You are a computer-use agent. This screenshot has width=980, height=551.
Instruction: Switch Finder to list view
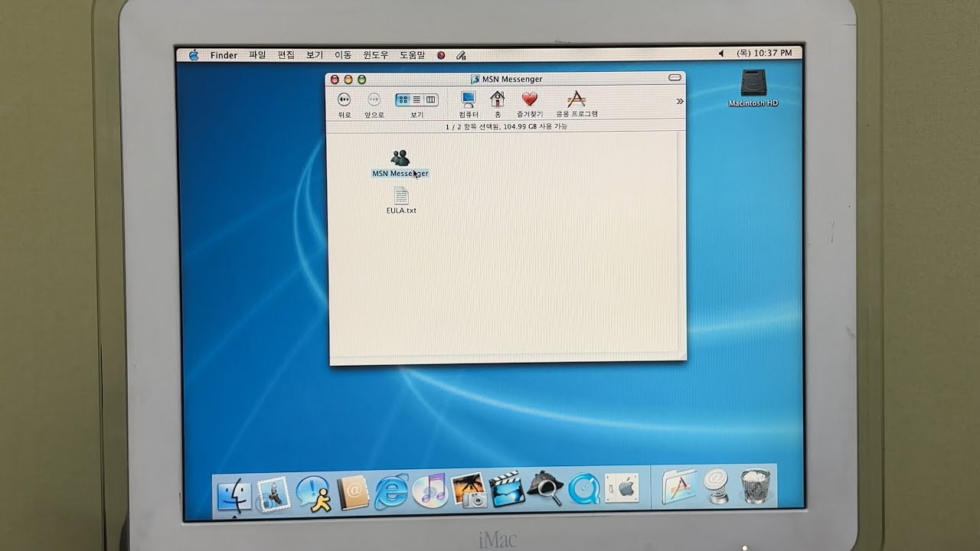click(416, 99)
